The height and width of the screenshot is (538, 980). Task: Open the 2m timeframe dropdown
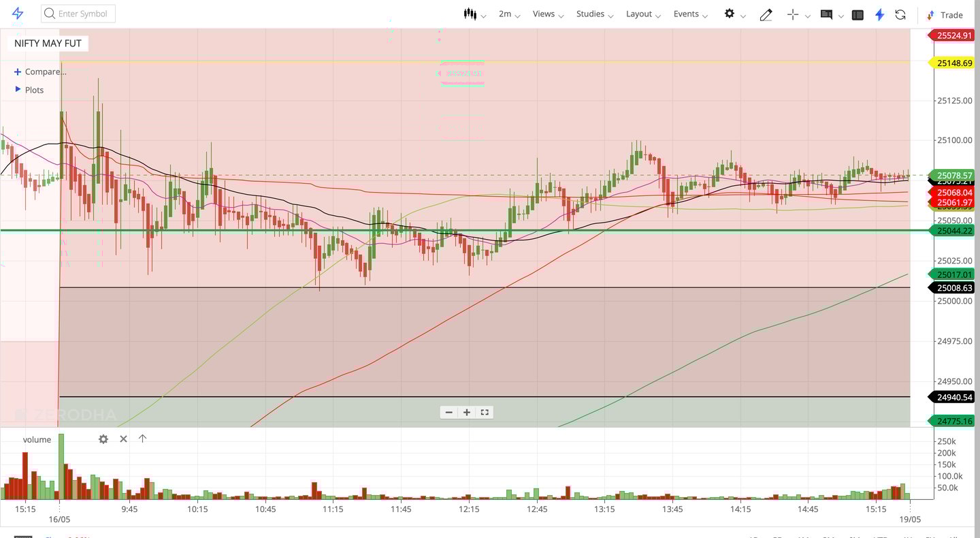(509, 14)
